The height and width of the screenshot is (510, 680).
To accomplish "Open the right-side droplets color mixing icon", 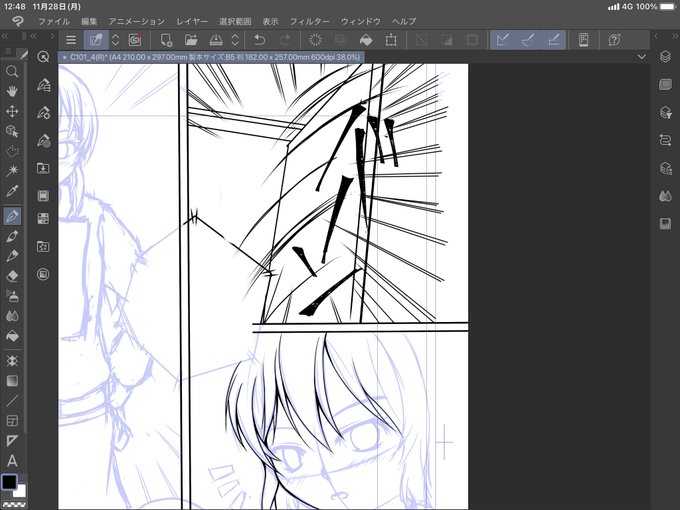I will click(x=665, y=196).
